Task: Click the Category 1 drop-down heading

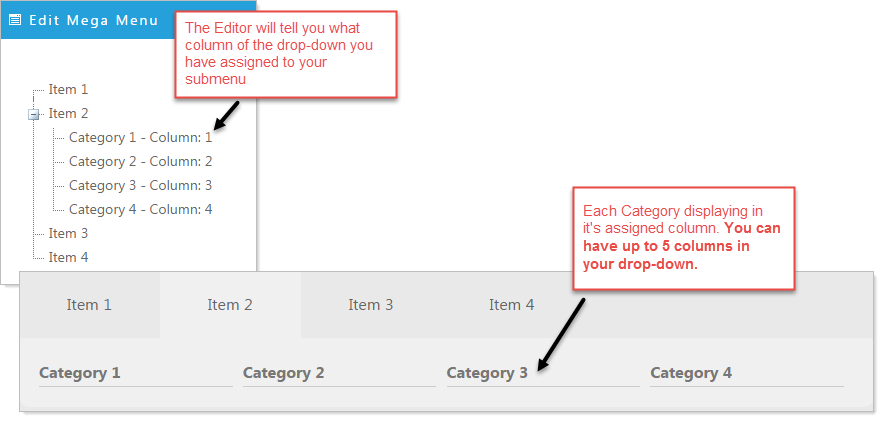Action: tap(79, 373)
